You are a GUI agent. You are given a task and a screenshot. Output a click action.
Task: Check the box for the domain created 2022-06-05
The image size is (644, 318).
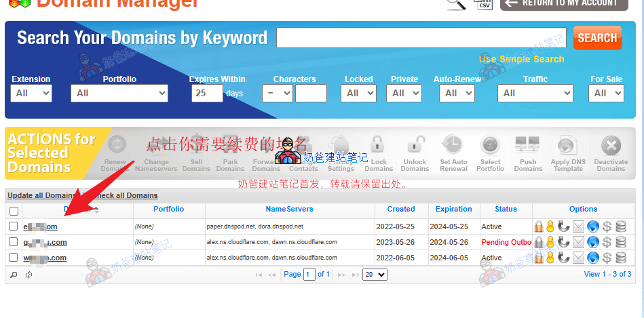[13, 257]
